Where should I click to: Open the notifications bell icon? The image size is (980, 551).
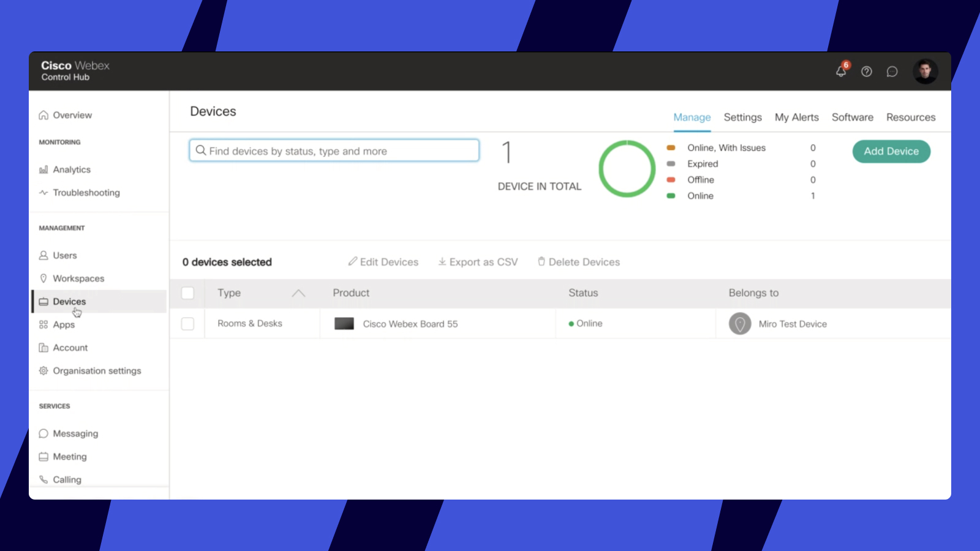[841, 71]
